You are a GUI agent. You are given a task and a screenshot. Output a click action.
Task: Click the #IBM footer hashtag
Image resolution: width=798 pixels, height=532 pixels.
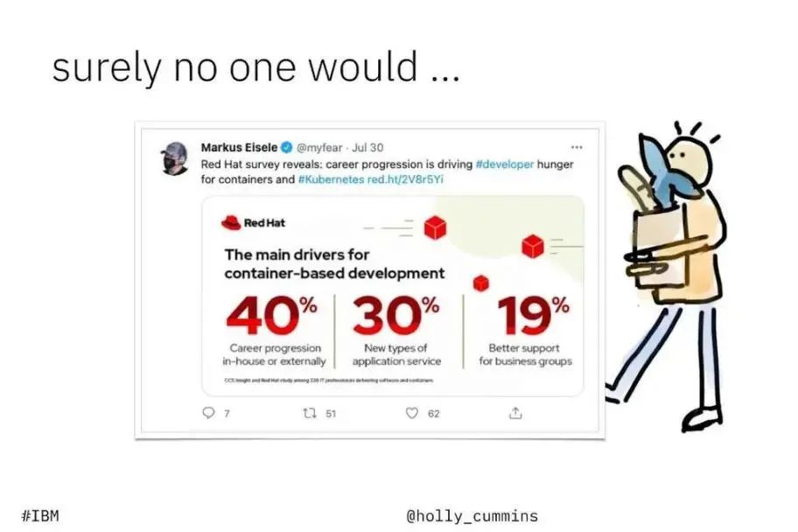[40, 515]
